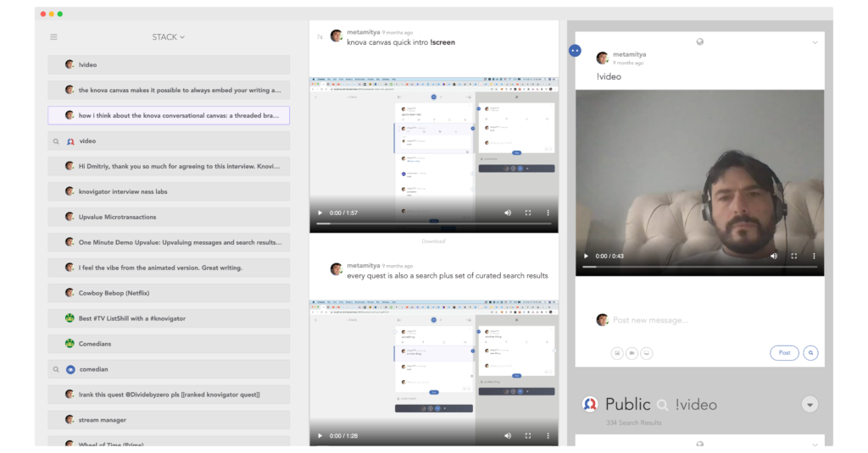Open '!rank this quest @Dividebyzero' entry
The width and height of the screenshot is (868, 453).
[169, 395]
